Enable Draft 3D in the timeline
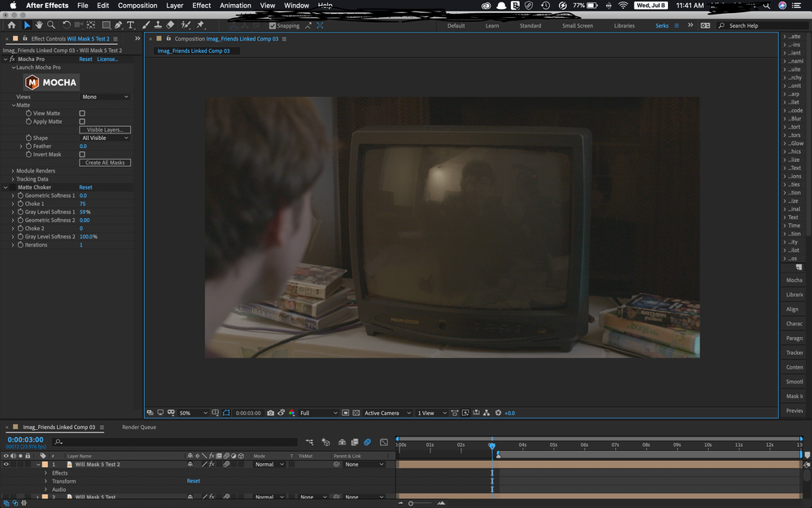Image resolution: width=812 pixels, height=508 pixels. [325, 442]
